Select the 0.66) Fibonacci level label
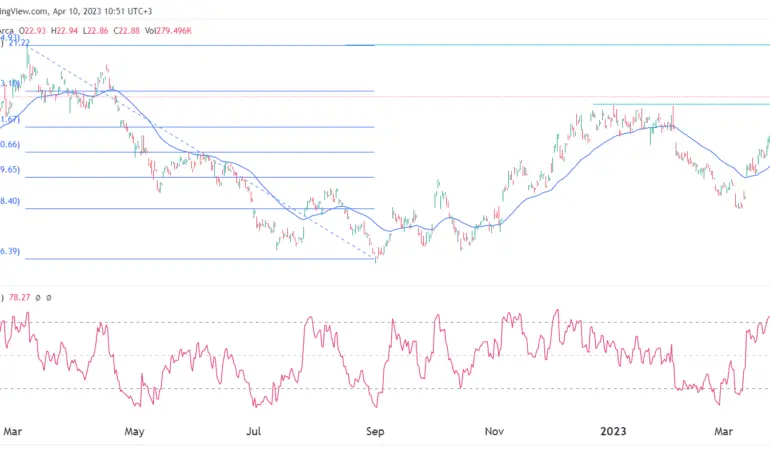This screenshot has width=770, height=470. click(10, 144)
